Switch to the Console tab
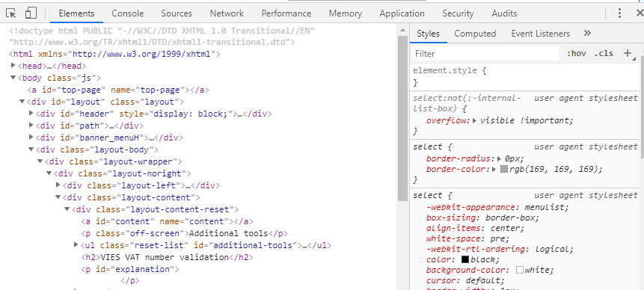The width and height of the screenshot is (644, 290). click(x=128, y=13)
